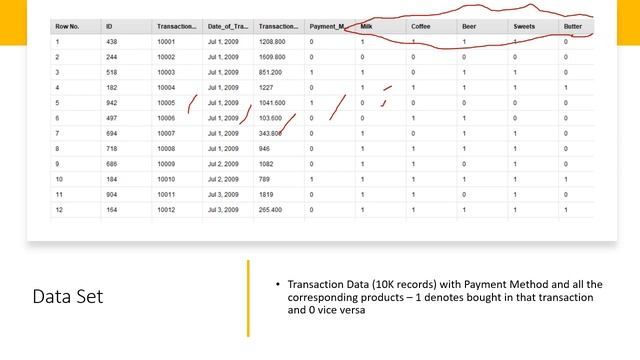
Task: Click amount cell '946'
Action: point(264,149)
